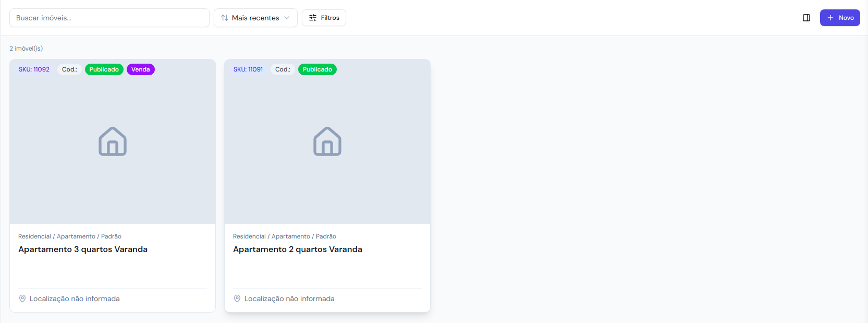Open Apartamento 2 quartos Varanda title
This screenshot has width=868, height=323.
point(298,249)
